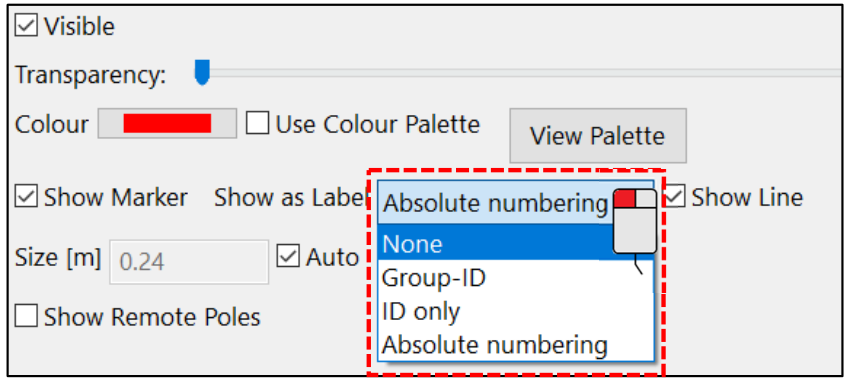Toggle the Show Marker checkbox

pyautogui.click(x=25, y=197)
